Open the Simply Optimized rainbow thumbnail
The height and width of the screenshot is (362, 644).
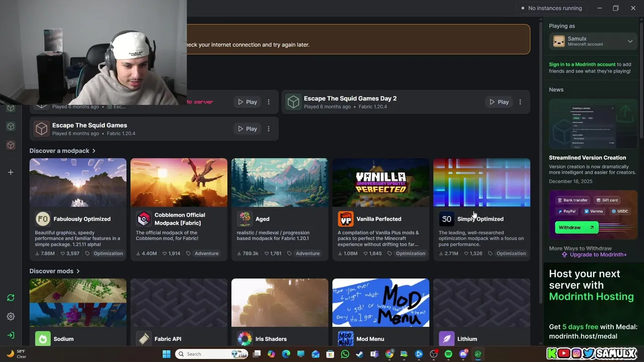pyautogui.click(x=481, y=183)
